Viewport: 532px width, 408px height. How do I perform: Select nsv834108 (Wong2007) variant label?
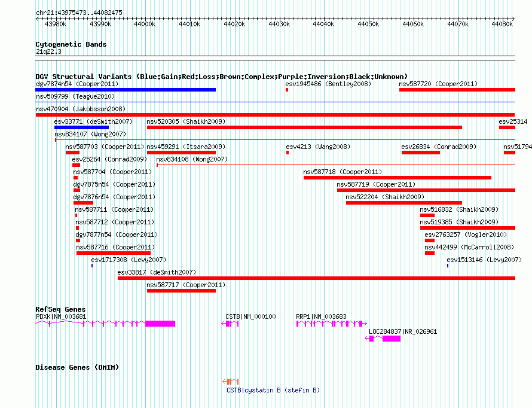pos(192,159)
